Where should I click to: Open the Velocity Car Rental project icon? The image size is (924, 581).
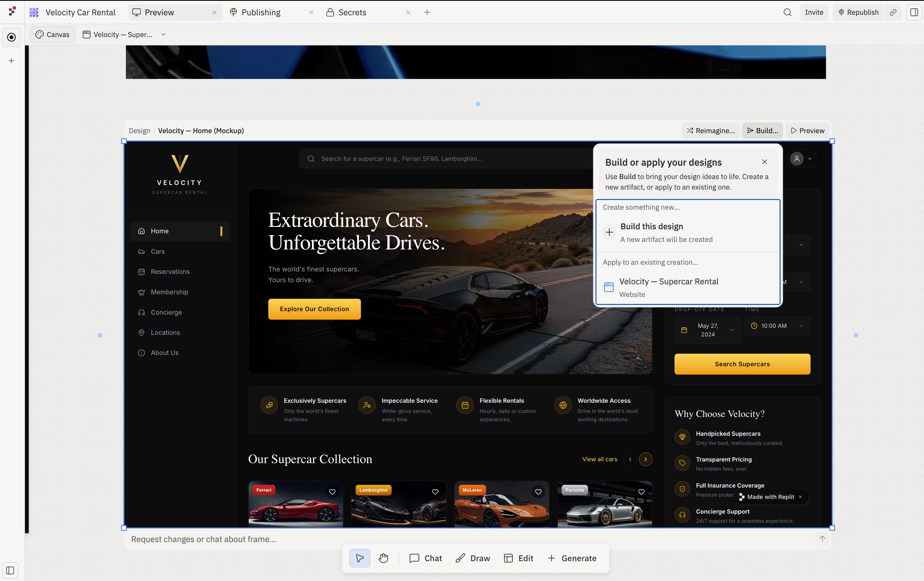(34, 12)
